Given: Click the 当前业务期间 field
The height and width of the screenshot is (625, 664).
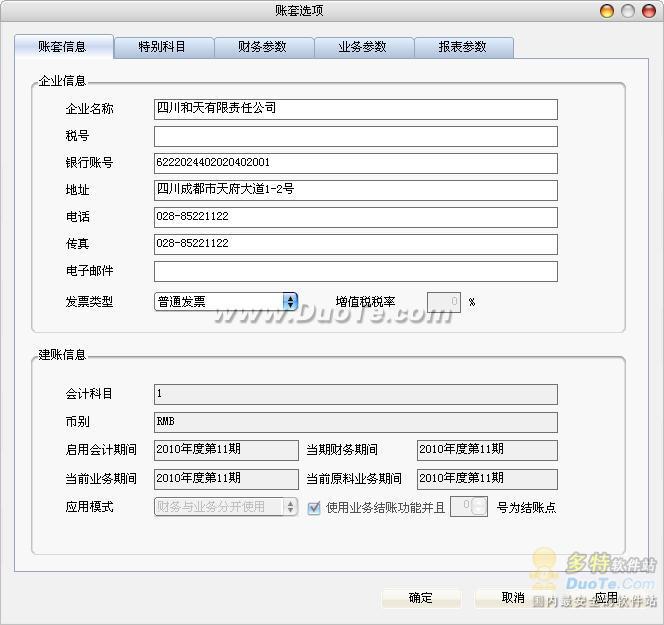Looking at the screenshot, I should (x=226, y=479).
